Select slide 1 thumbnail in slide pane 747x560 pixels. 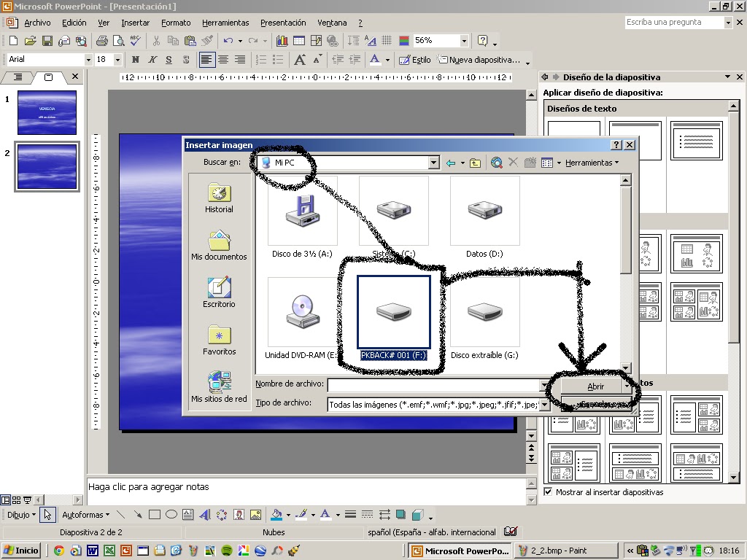pyautogui.click(x=47, y=113)
